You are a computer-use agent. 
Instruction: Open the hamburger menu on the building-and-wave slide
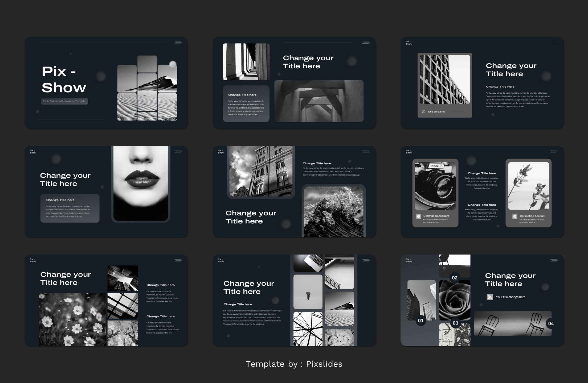366,151
